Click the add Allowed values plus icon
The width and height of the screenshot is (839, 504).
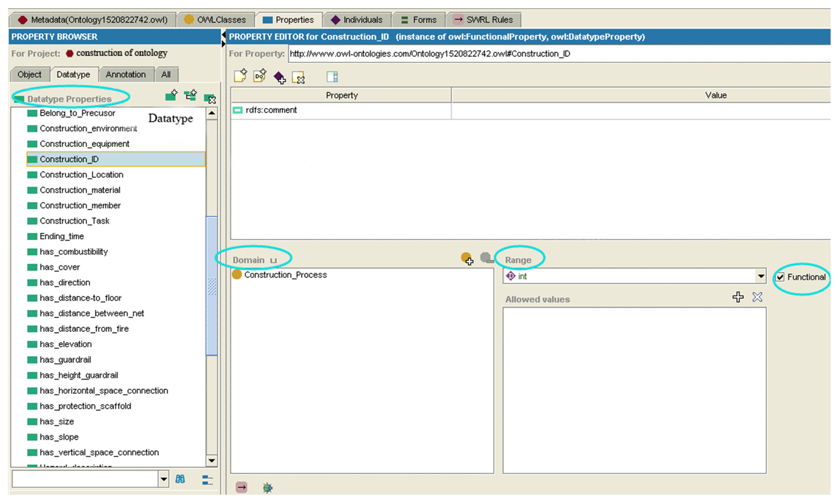tap(738, 297)
